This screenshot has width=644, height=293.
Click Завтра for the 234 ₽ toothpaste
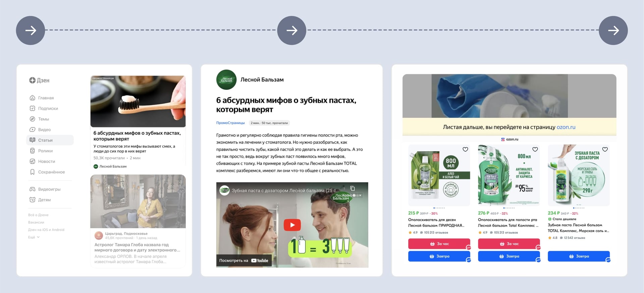(579, 256)
